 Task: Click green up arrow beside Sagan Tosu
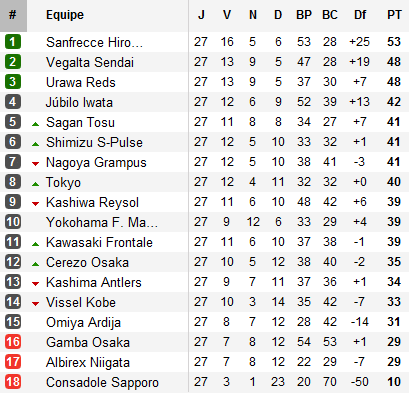point(35,124)
